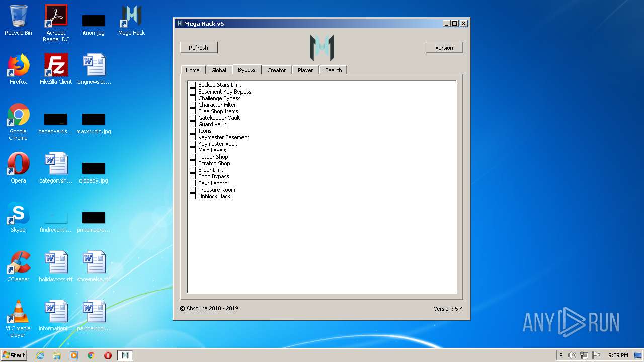Image resolution: width=644 pixels, height=362 pixels.
Task: Select the findrecentl desktop file
Action: 56,222
